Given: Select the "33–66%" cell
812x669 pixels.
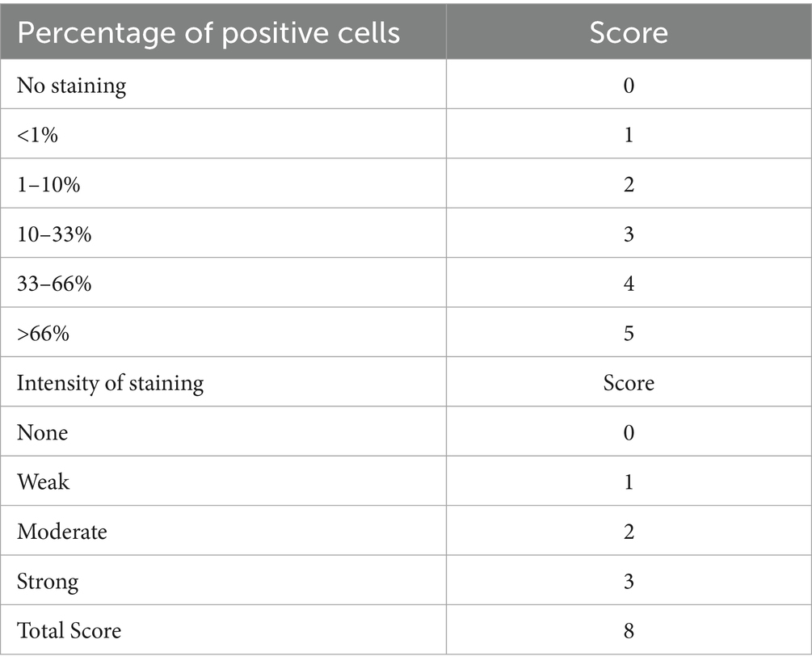Looking at the screenshot, I should click(x=54, y=284).
